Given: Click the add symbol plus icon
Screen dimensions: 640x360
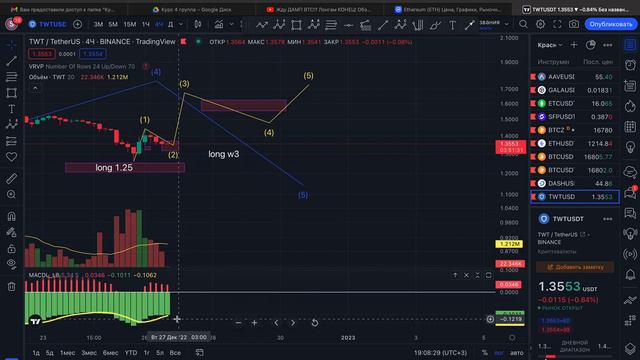Looking at the screenshot, I should click(77, 24).
